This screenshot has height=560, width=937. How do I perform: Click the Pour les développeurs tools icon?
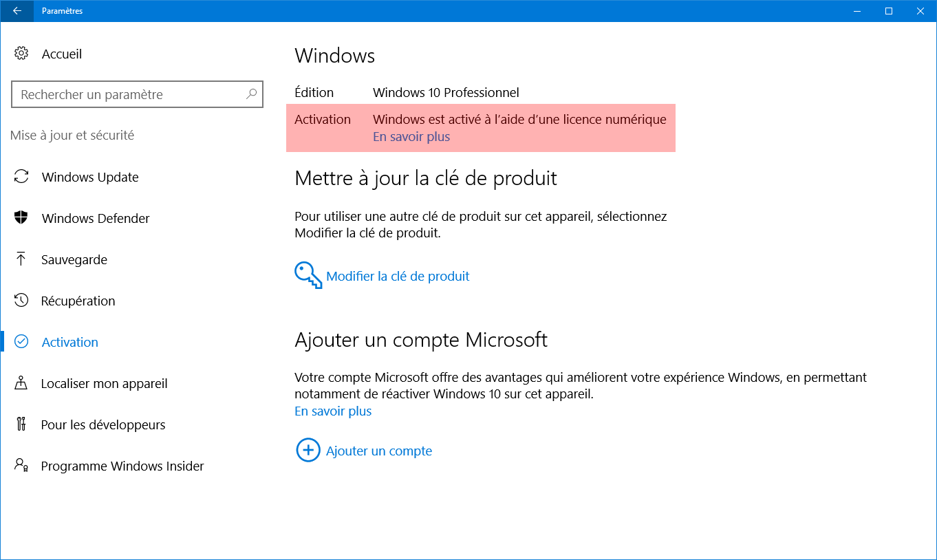[x=21, y=424]
